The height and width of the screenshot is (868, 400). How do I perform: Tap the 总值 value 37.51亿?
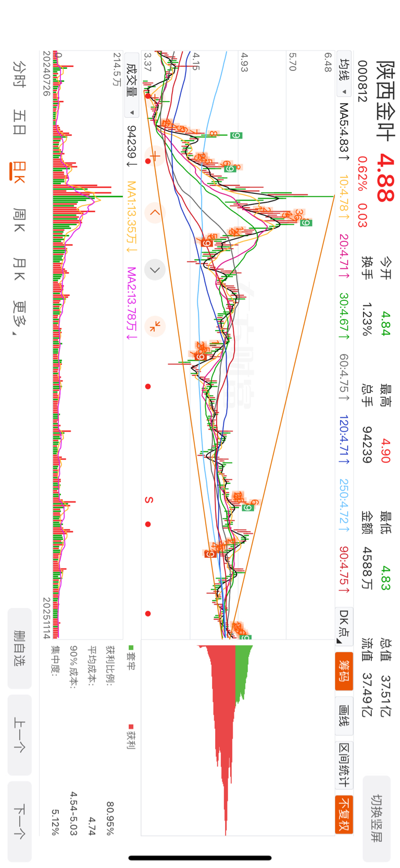click(385, 695)
